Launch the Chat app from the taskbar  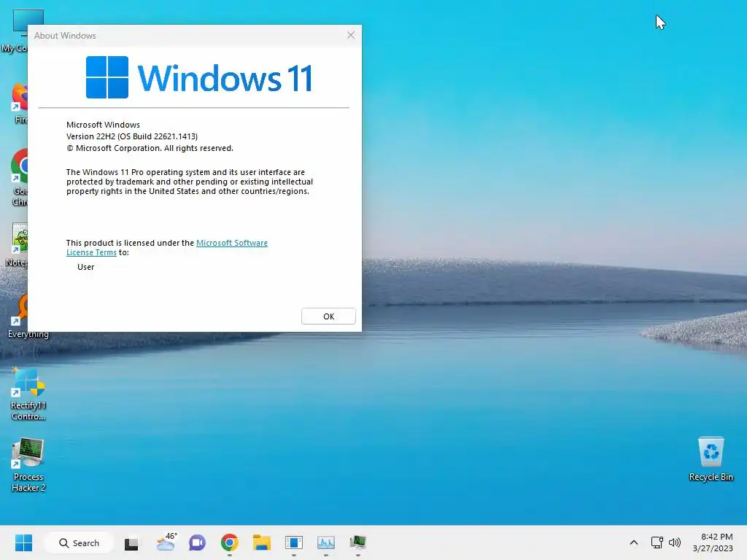197,542
